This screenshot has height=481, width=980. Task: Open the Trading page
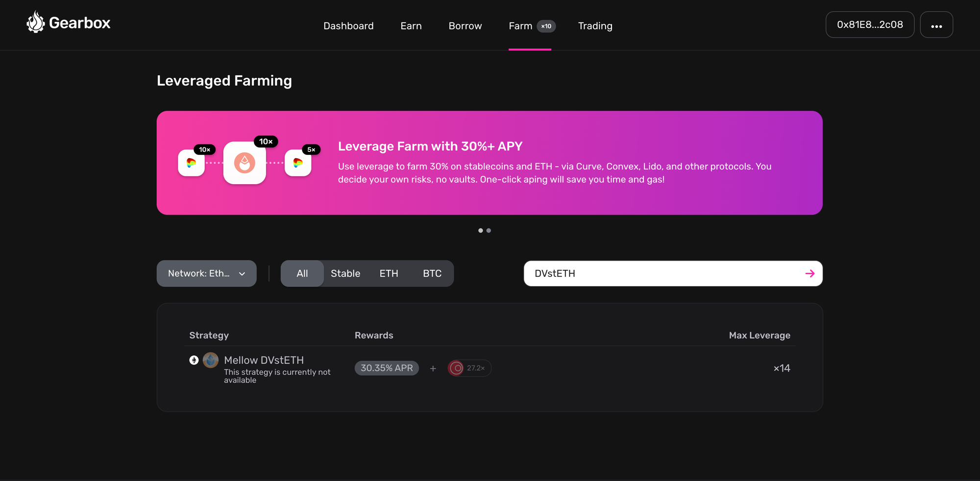coord(595,26)
